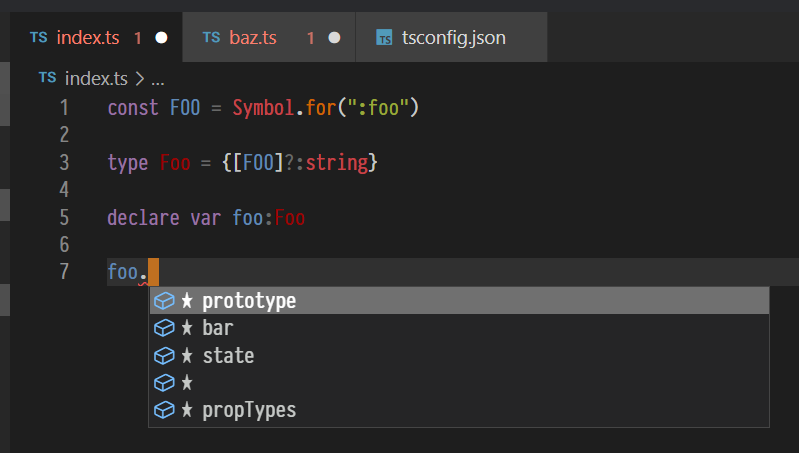
Task: Click the star icon beside state
Action: (x=187, y=355)
